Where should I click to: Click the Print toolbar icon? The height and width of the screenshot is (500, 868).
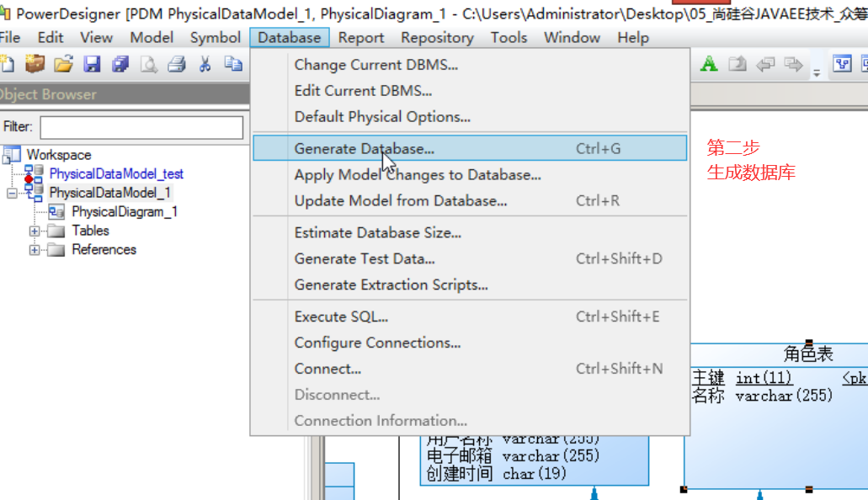pos(177,64)
